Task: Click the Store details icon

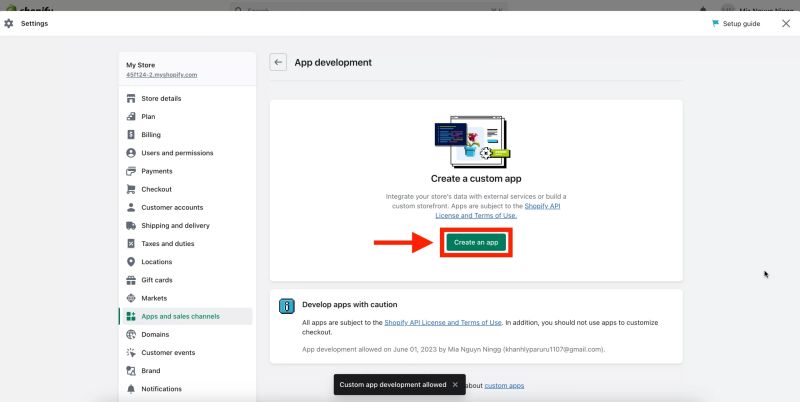Action: (131, 98)
